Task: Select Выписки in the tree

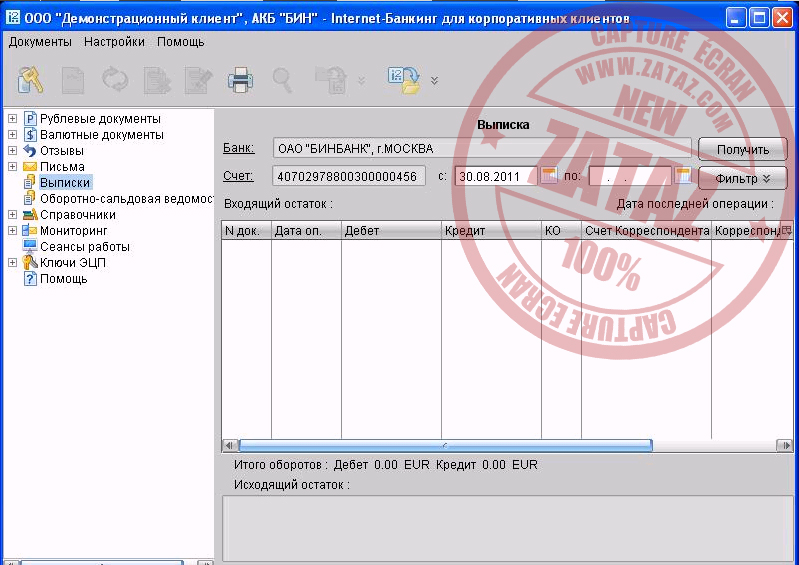Action: click(65, 182)
